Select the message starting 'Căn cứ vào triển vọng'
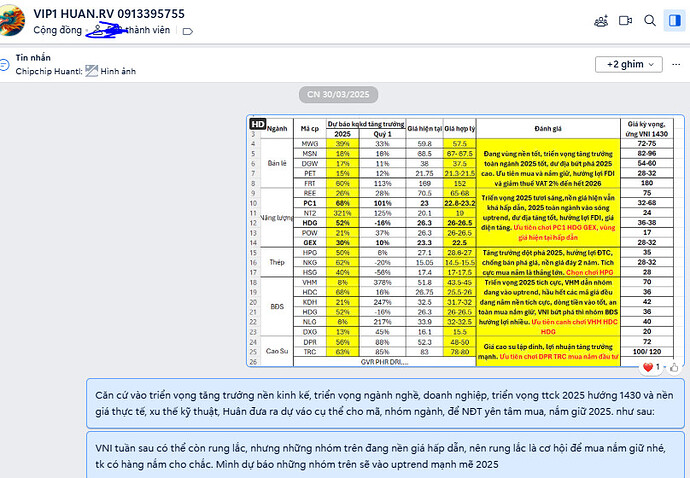 [x=380, y=402]
